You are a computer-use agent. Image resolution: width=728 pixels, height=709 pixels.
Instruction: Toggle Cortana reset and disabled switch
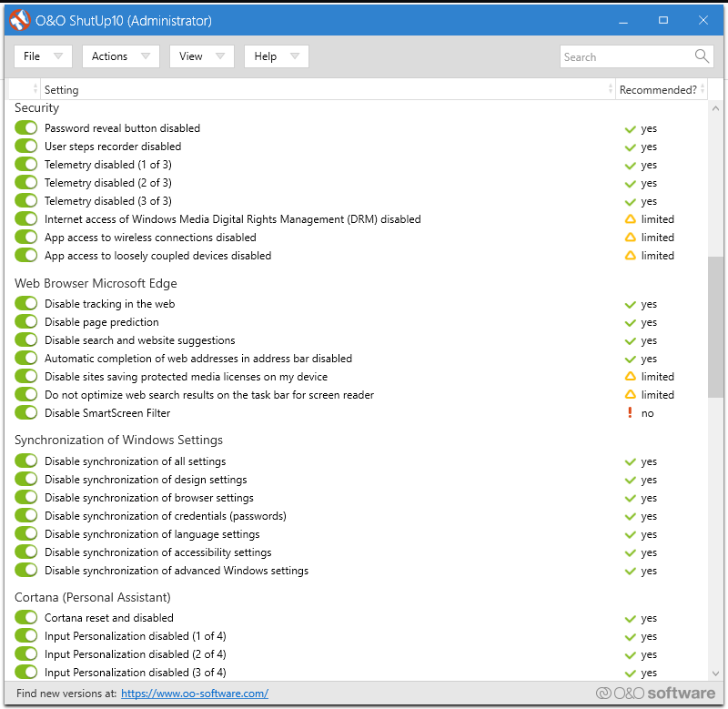tap(26, 617)
